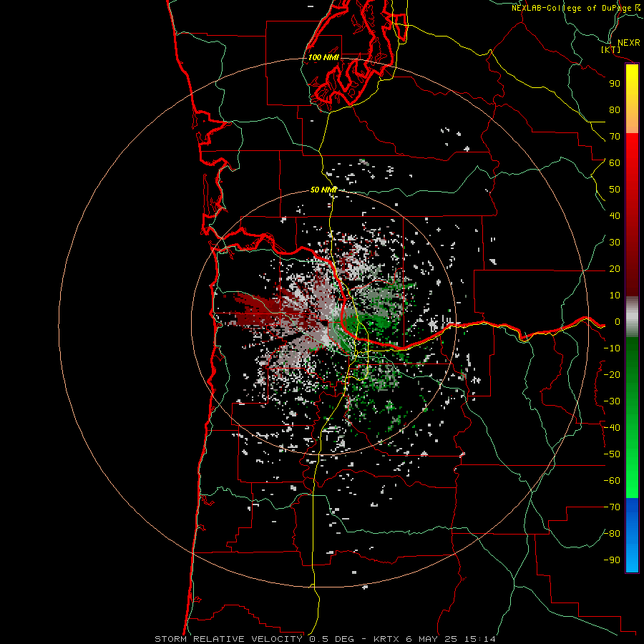Screen dimensions: 644x644
Task: Click the 0 value on the color scale
Action: 617,322
